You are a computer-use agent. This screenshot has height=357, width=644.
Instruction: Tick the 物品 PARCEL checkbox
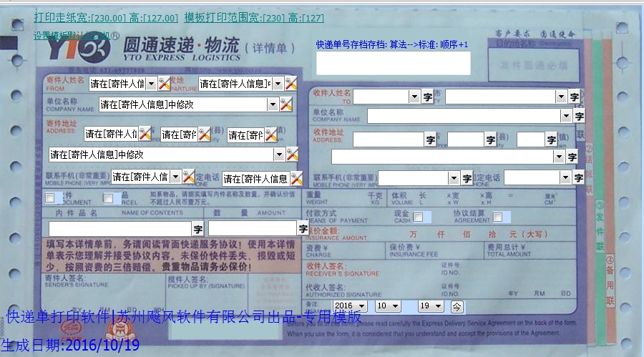109,198
